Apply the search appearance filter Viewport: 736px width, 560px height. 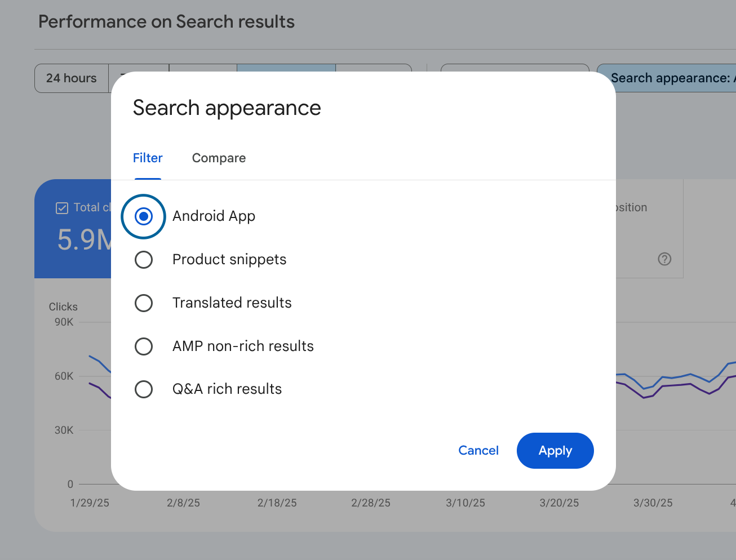pos(555,451)
